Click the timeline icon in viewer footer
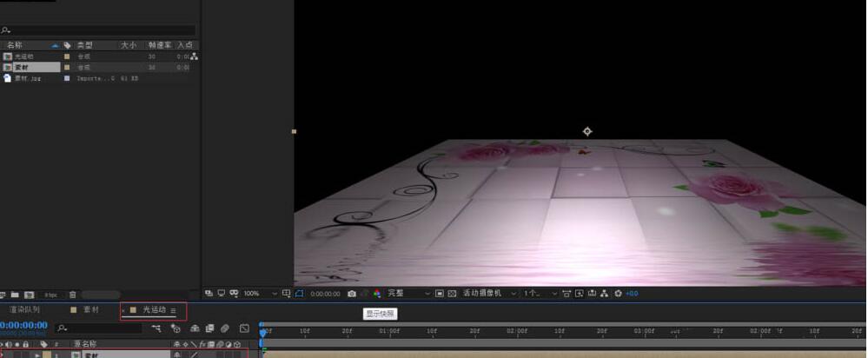 pyautogui.click(x=592, y=294)
